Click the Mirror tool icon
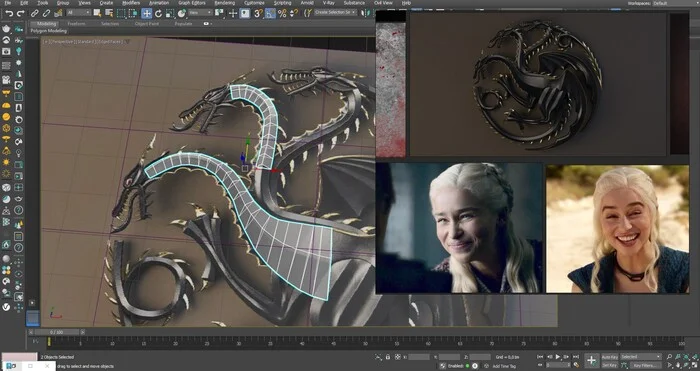 point(365,13)
